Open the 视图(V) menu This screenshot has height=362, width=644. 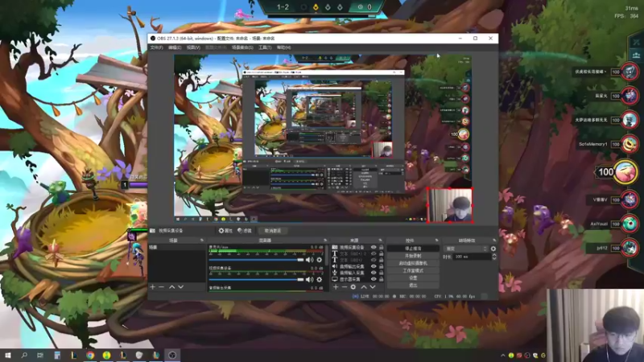(x=193, y=47)
